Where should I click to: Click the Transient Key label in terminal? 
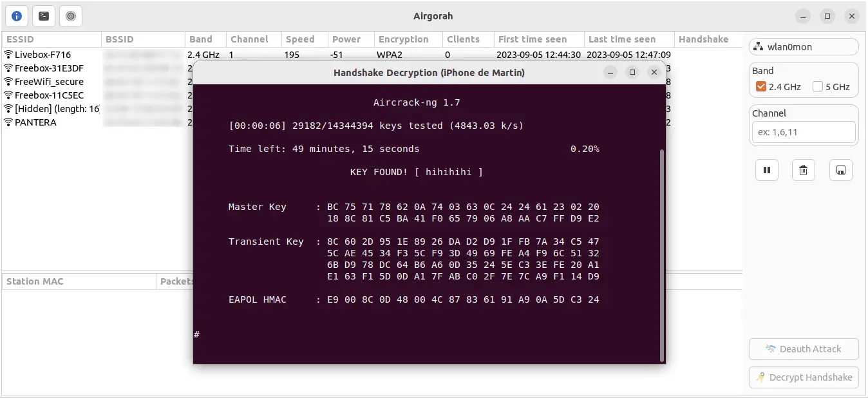coord(266,242)
